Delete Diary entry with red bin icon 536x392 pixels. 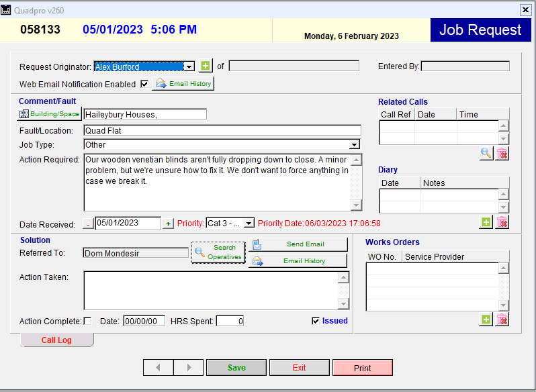pos(502,222)
